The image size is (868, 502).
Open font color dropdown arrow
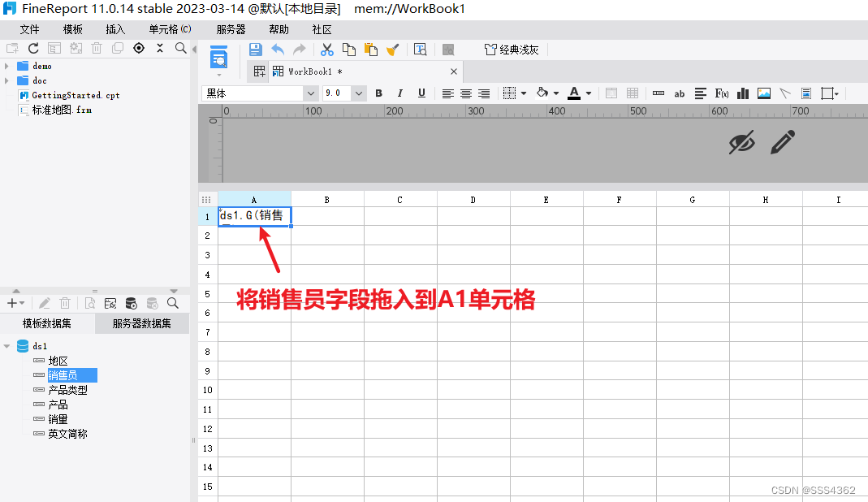click(x=589, y=93)
